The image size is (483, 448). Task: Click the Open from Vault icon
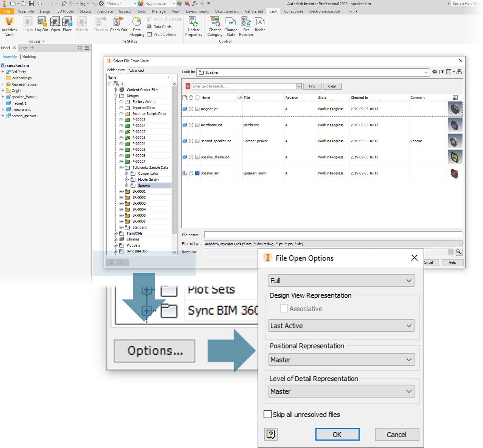[55, 25]
